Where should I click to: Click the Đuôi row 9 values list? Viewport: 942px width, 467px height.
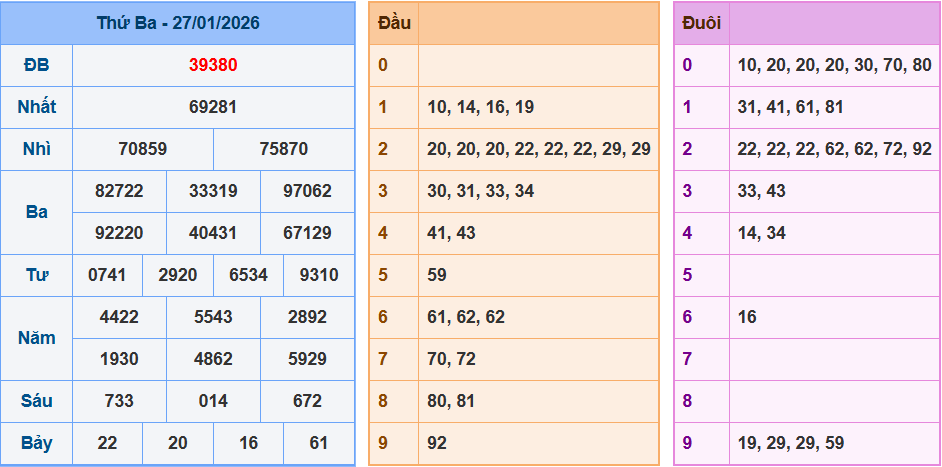click(790, 443)
